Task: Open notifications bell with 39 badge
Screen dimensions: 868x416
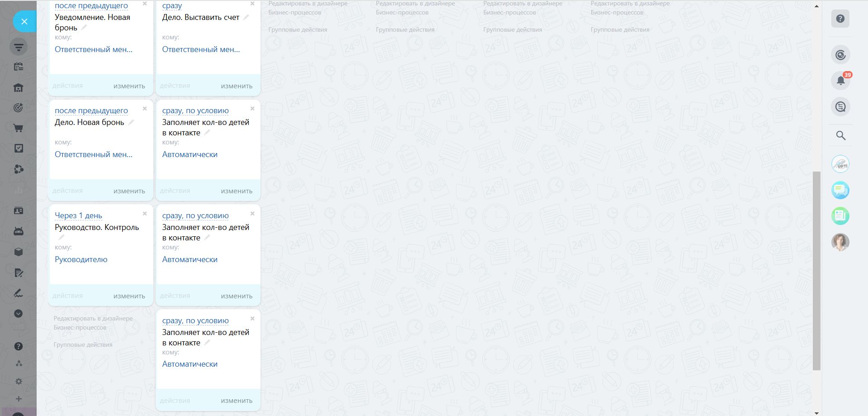Action: [841, 81]
